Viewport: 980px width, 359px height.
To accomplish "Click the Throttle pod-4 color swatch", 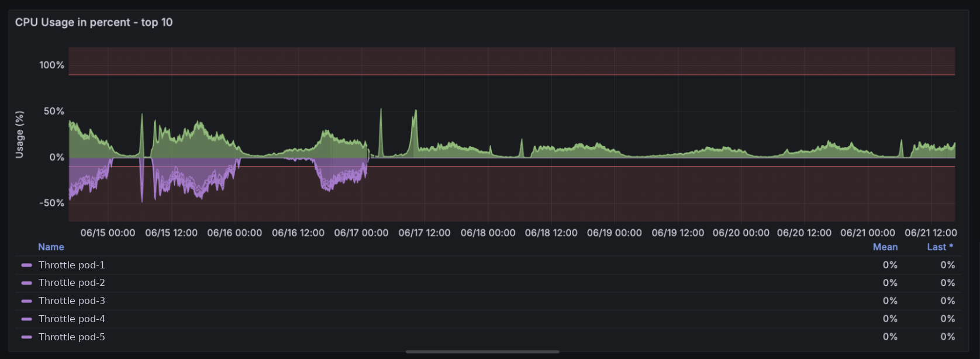I will [26, 319].
